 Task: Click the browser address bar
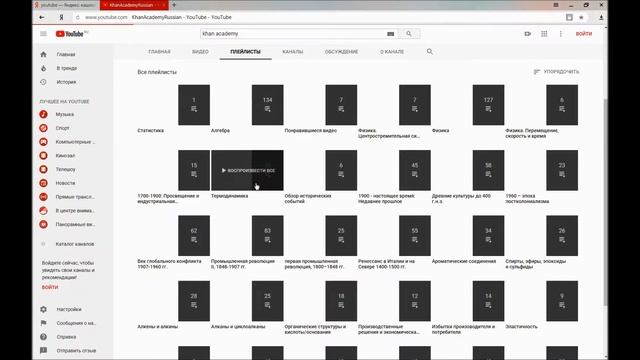point(318,17)
